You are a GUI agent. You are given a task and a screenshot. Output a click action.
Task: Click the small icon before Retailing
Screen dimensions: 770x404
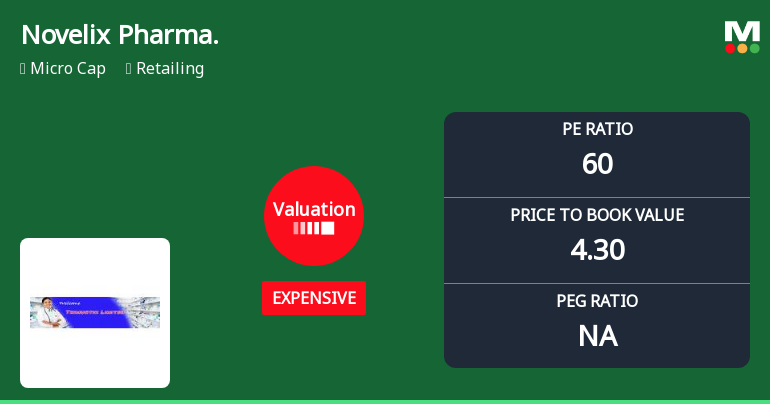click(x=129, y=69)
